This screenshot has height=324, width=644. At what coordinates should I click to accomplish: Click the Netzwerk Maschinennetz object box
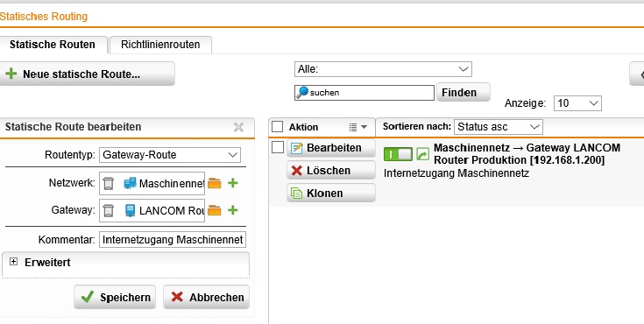coord(152,183)
